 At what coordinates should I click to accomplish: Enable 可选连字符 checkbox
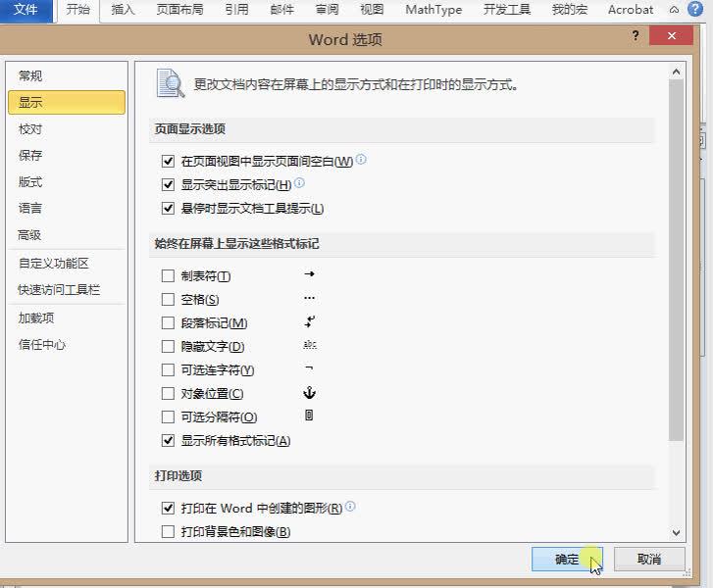click(168, 369)
